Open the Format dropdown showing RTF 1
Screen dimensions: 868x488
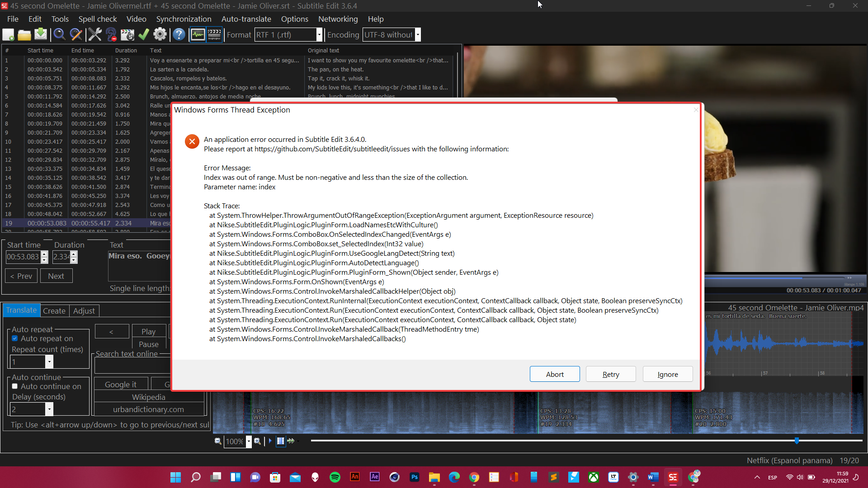click(x=319, y=34)
